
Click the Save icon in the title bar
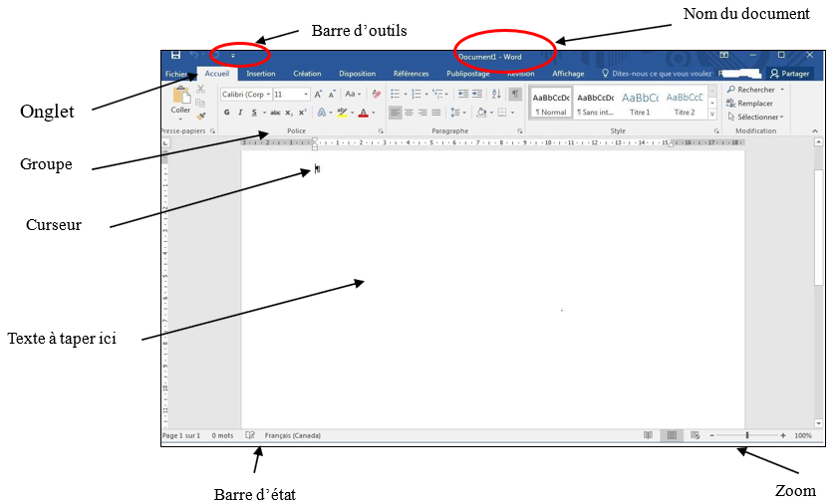coord(176,56)
